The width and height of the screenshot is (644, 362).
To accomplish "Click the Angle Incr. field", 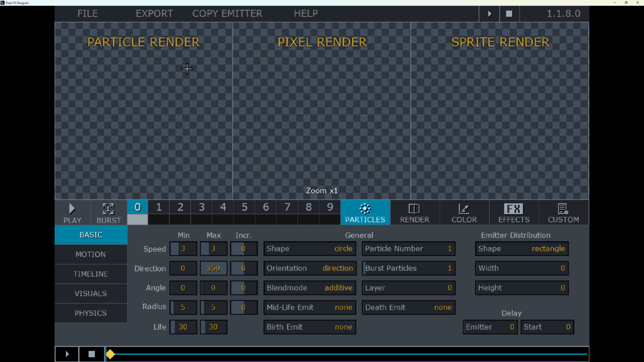I will tap(244, 288).
